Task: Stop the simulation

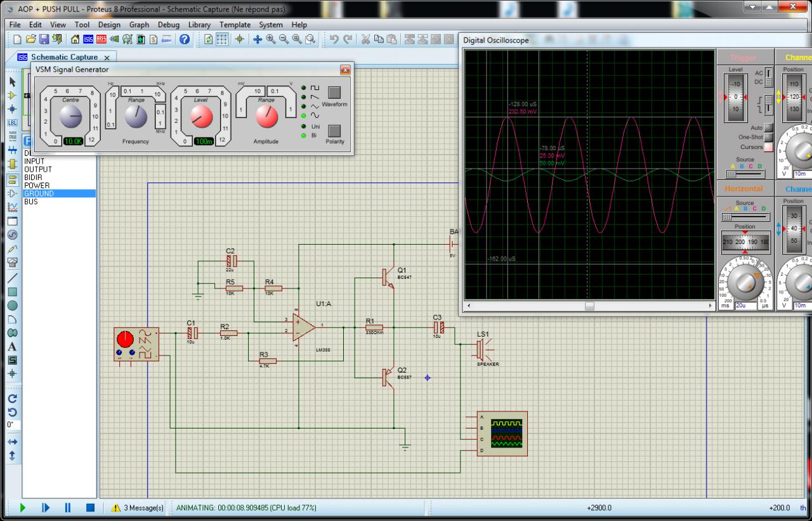Action: (90, 508)
